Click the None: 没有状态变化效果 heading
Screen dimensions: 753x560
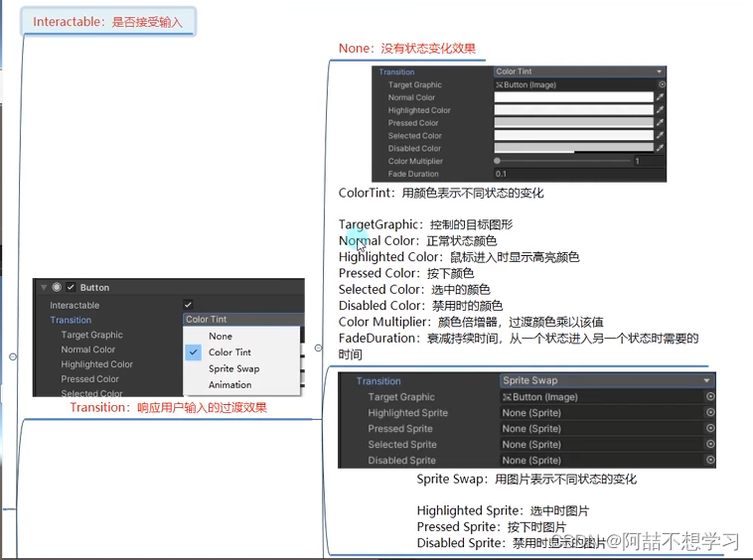pos(407,49)
